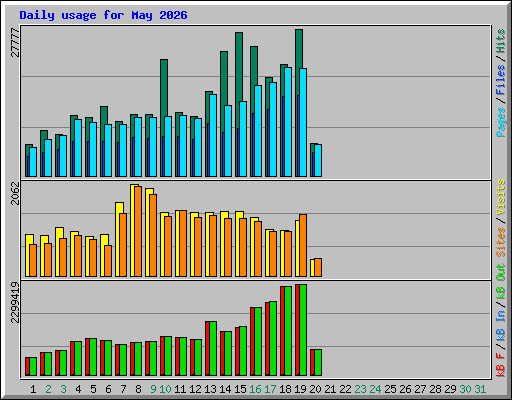
Task: Click the yellow visits bar for day 7
Action: [118, 239]
